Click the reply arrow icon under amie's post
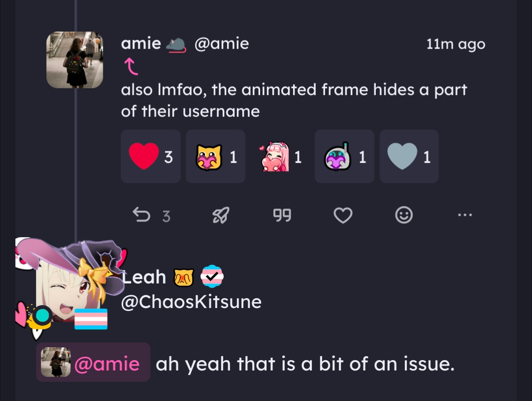532x401 pixels. (x=142, y=215)
